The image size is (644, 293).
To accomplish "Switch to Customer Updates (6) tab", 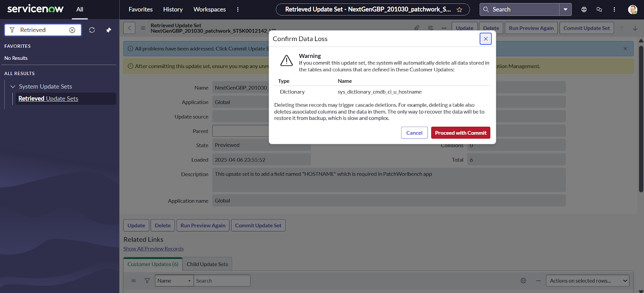I will [153, 264].
